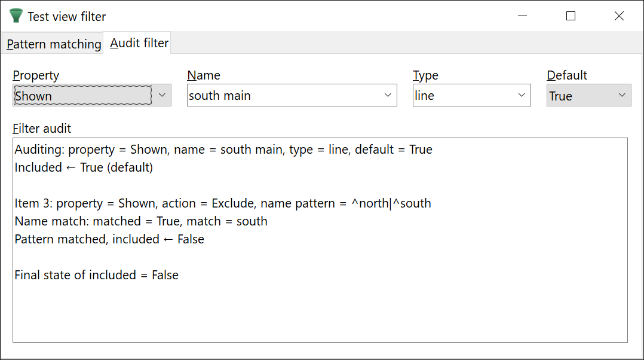Click the green funnel icon in title bar
The width and height of the screenshot is (644, 360).
pyautogui.click(x=16, y=16)
